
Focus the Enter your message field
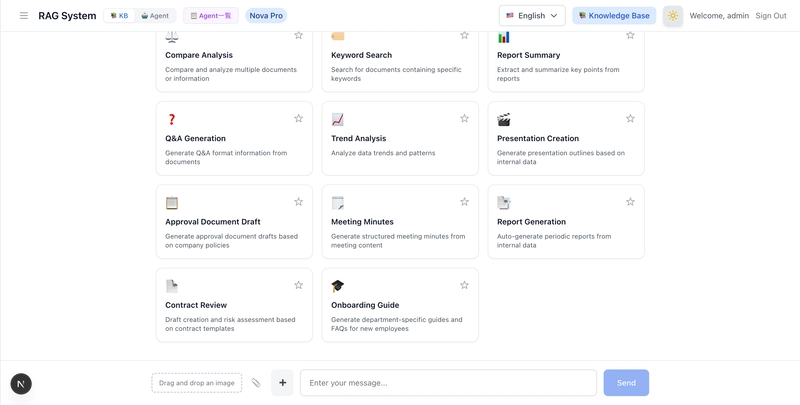tap(448, 383)
